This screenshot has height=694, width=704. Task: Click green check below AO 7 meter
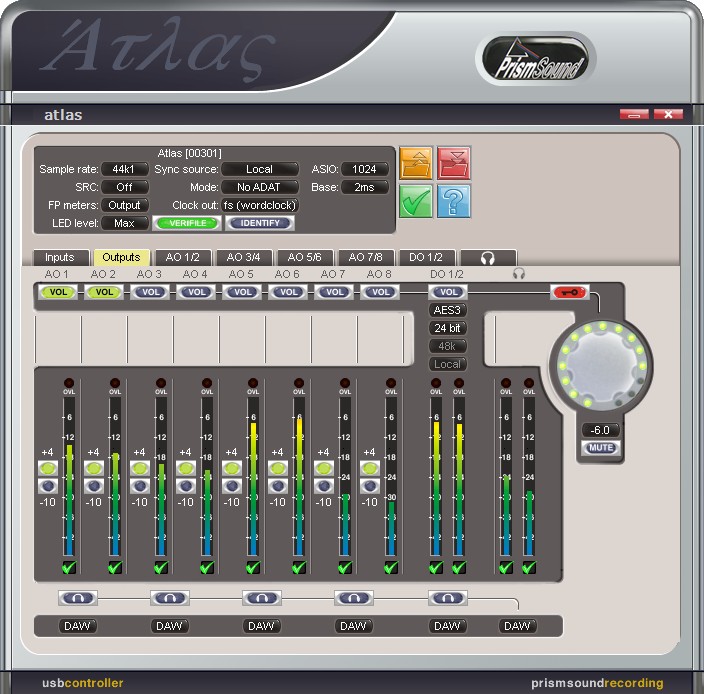345,567
